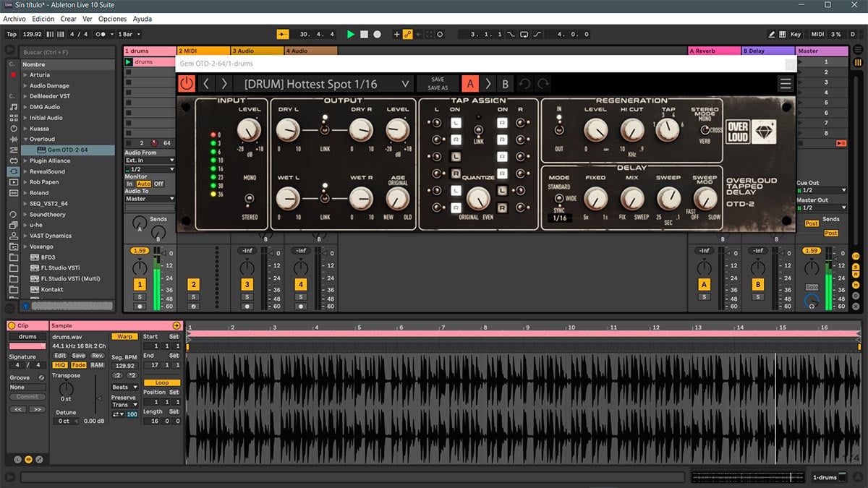Open the Audio To Master dropdown
868x488 pixels.
point(150,199)
